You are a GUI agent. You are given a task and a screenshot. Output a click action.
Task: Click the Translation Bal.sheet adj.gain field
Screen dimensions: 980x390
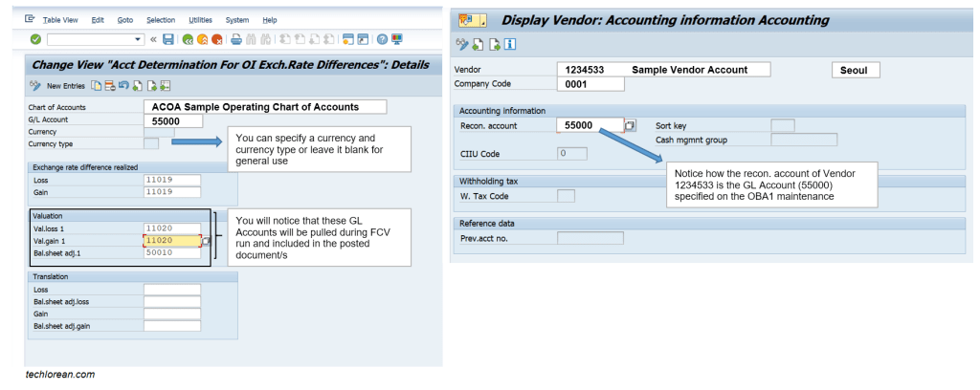pos(172,325)
